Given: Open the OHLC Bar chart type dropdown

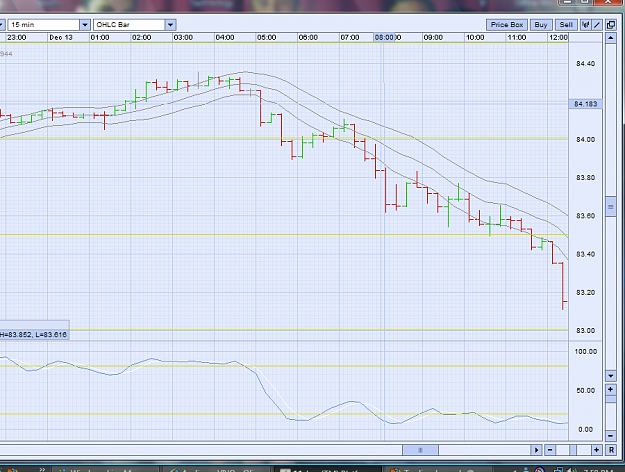Looking at the screenshot, I should click(x=170, y=25).
